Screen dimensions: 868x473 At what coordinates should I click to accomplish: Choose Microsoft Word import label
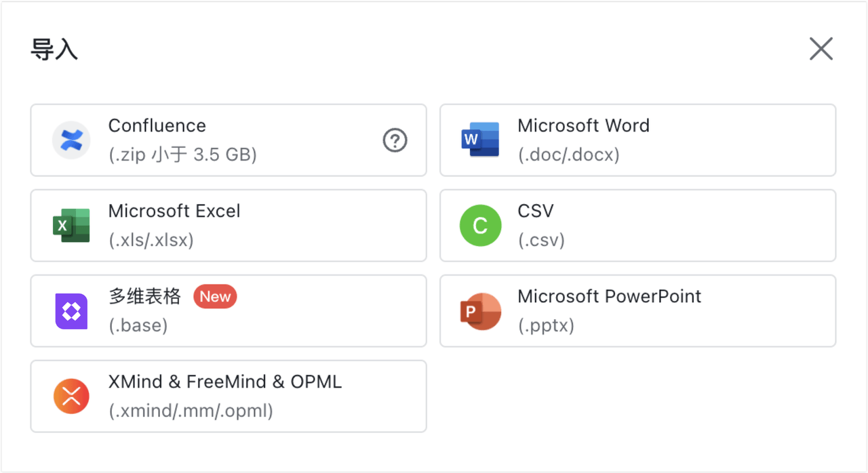click(x=583, y=126)
